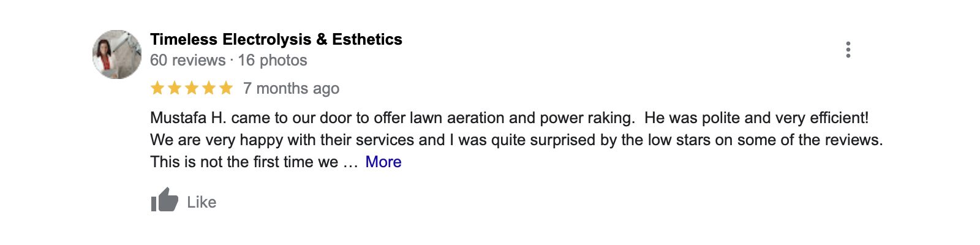The image size is (980, 245).
Task: Click the thumbs-up Like icon
Action: pos(165,200)
